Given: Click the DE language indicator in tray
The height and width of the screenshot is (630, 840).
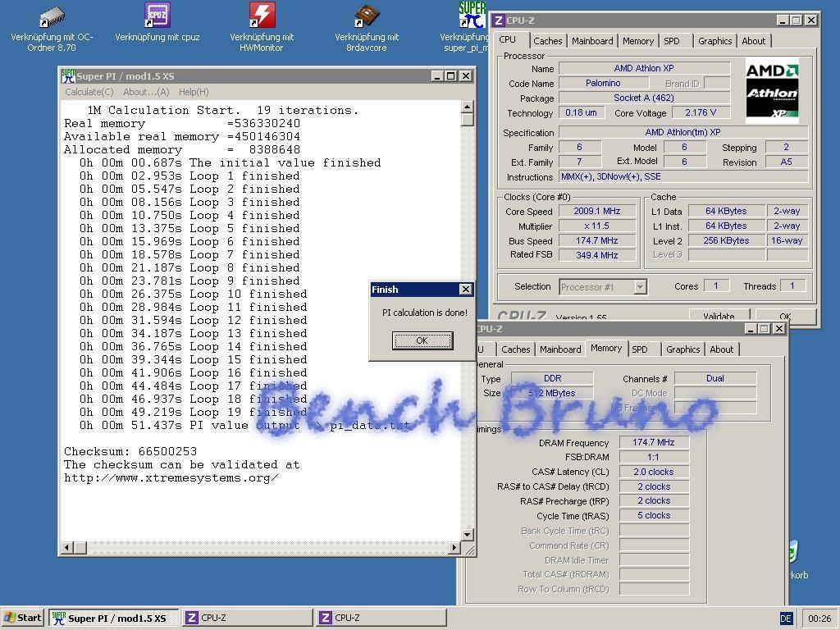Looking at the screenshot, I should [x=785, y=619].
